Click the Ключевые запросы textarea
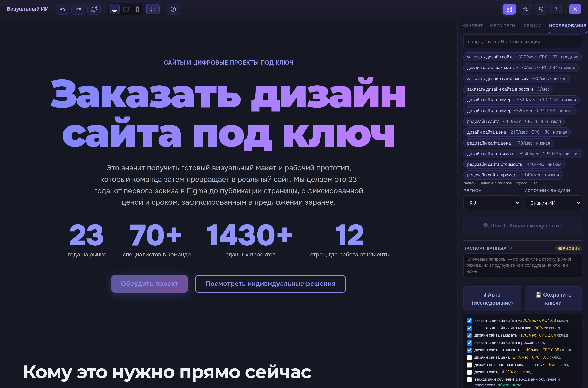The height and width of the screenshot is (388, 588). pyautogui.click(x=523, y=265)
